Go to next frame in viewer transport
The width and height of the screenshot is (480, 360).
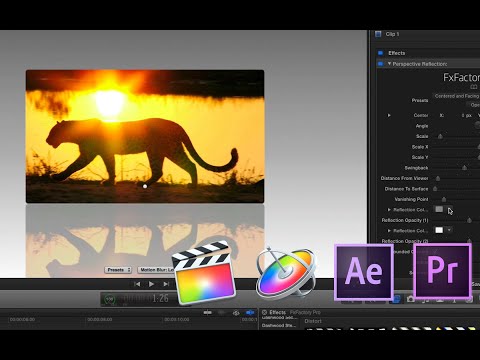pyautogui.click(x=166, y=284)
